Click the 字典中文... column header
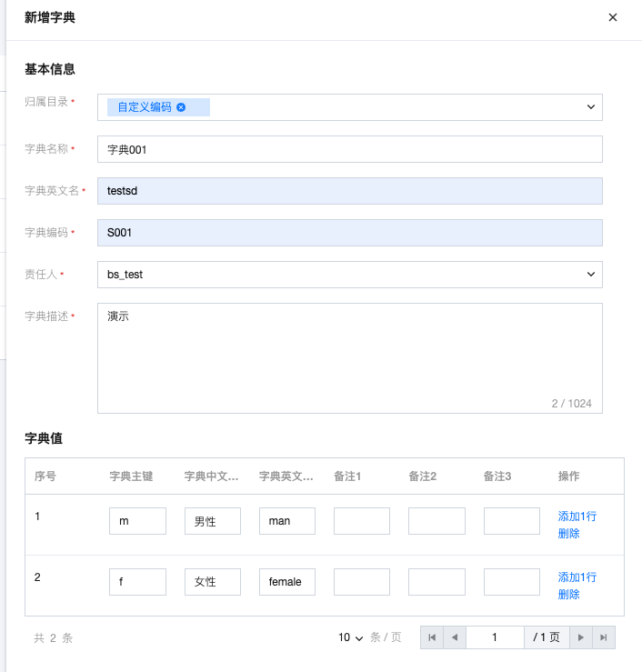 [x=211, y=476]
